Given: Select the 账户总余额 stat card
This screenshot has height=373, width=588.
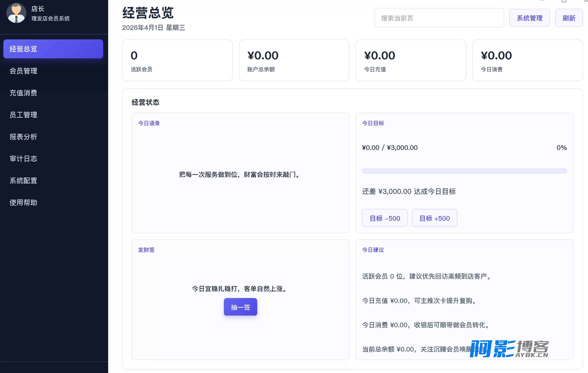Looking at the screenshot, I should tap(294, 60).
